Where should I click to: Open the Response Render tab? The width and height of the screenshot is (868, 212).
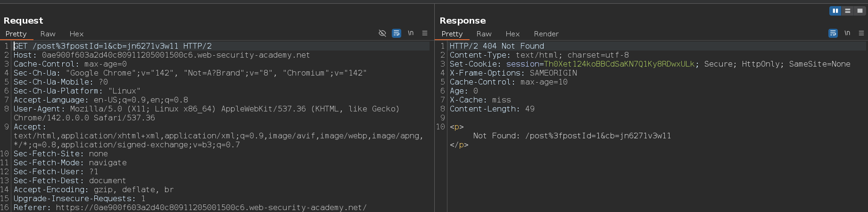[546, 34]
